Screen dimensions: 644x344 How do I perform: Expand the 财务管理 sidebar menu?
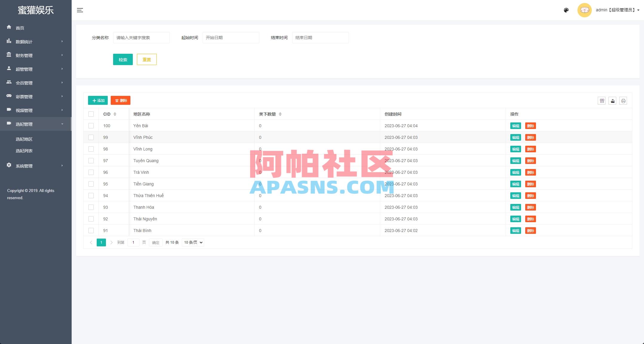point(24,55)
